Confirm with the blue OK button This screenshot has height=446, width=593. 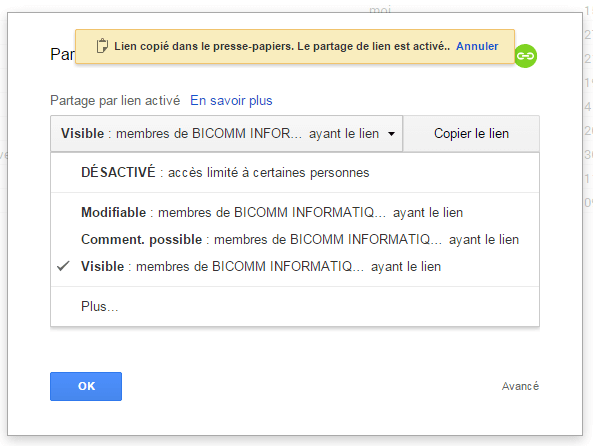click(86, 386)
